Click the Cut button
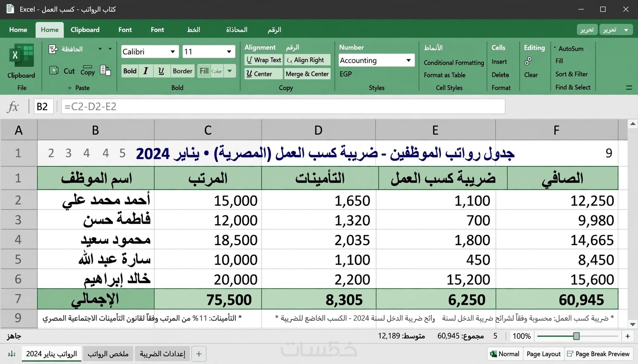638x364 pixels. [x=69, y=71]
